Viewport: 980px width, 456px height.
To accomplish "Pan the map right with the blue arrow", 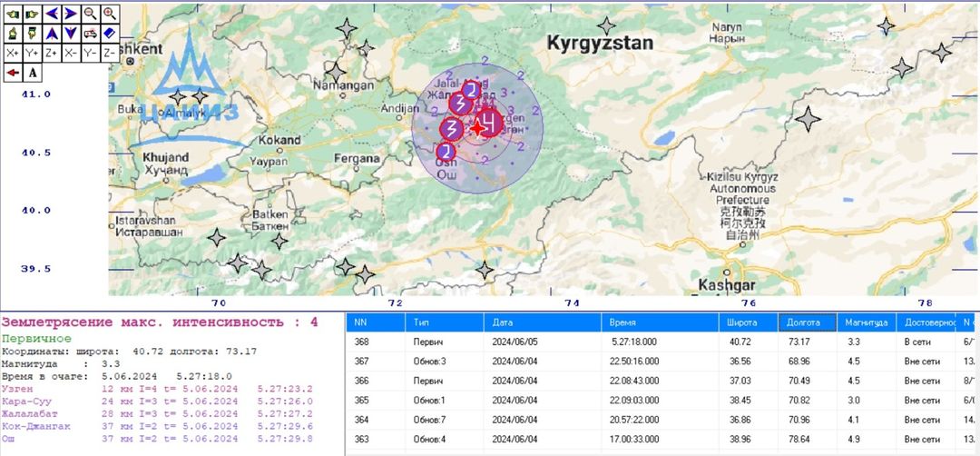I will [x=72, y=14].
